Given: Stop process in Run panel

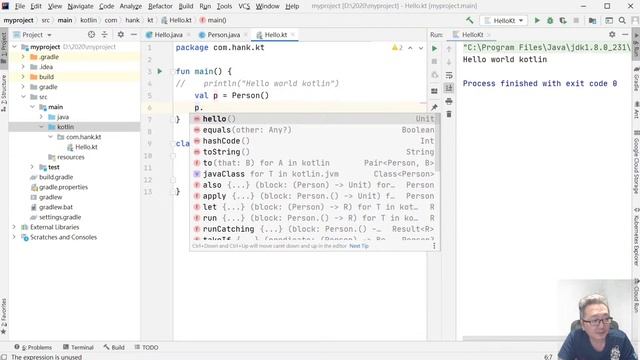Looking at the screenshot, I should coord(434,62).
